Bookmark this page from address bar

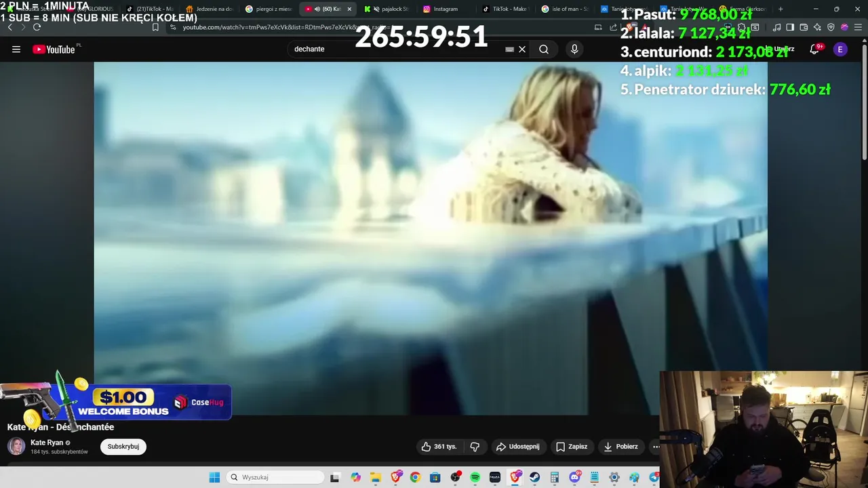155,27
